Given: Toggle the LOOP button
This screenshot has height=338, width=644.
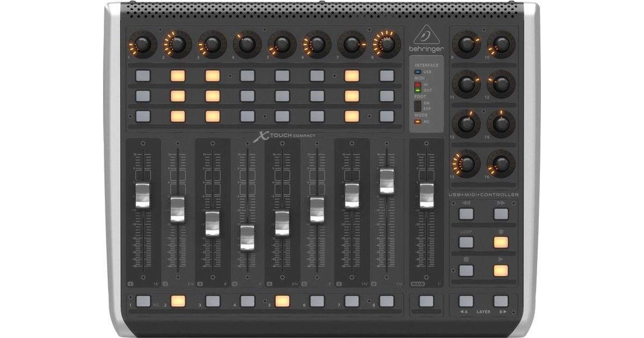Looking at the screenshot, I should tap(466, 242).
